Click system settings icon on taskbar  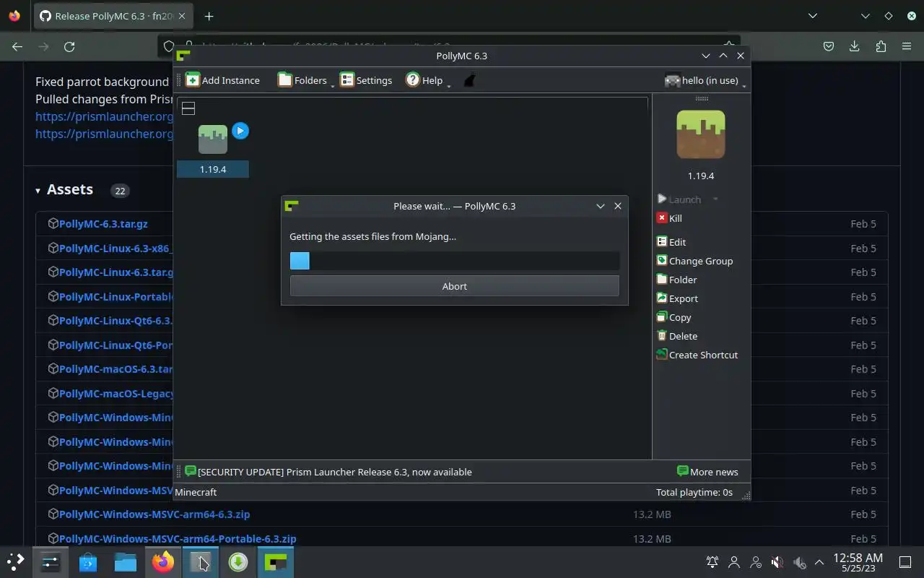tap(51, 562)
